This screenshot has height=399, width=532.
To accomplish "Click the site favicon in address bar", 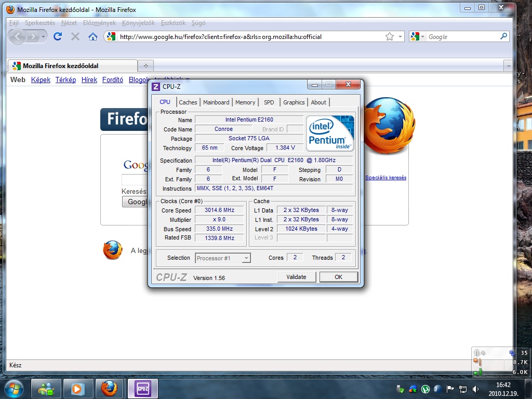I will pyautogui.click(x=111, y=36).
